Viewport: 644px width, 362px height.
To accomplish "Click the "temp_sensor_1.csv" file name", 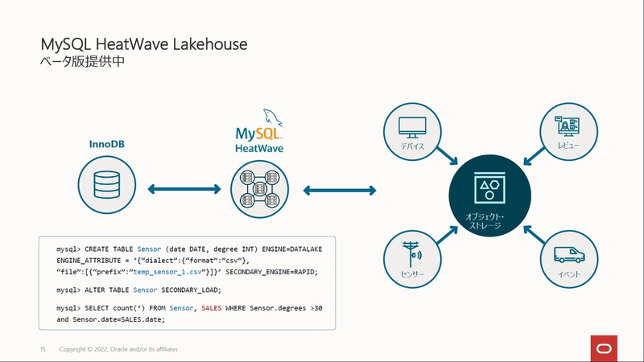I will point(167,272).
